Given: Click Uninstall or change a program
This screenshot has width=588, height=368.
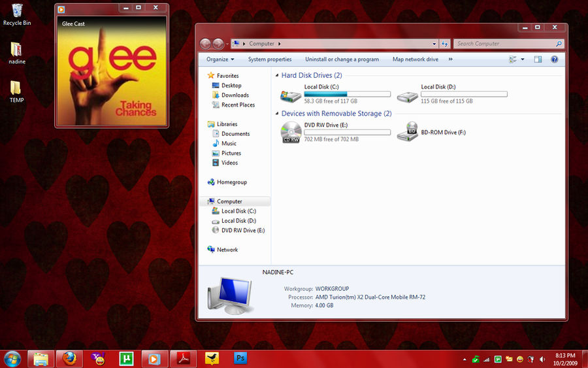Looking at the screenshot, I should [x=342, y=59].
